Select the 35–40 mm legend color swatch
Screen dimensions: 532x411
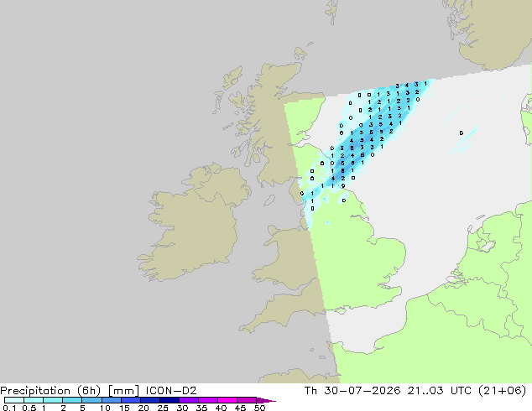coord(207,400)
